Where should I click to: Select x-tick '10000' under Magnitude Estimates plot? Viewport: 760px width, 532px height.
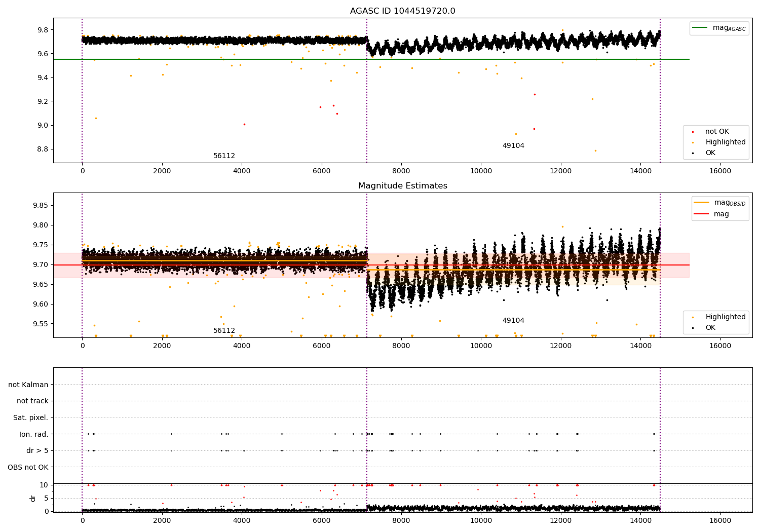pos(481,346)
